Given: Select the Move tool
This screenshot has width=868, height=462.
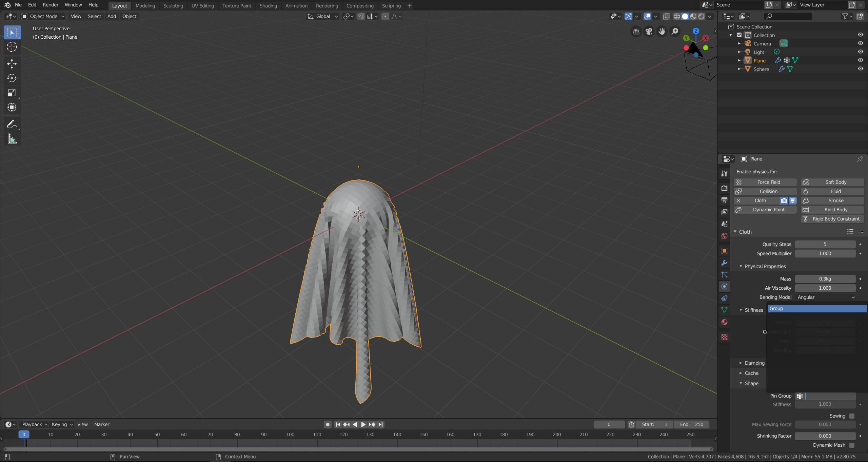Looking at the screenshot, I should 12,64.
